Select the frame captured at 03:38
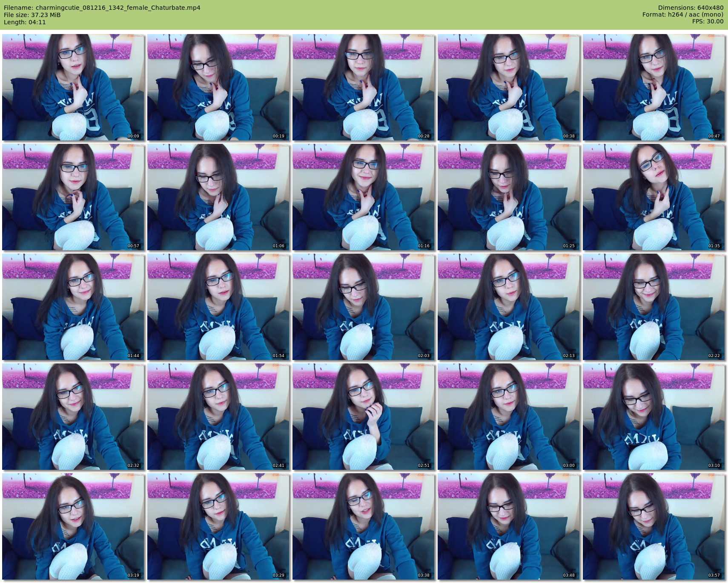Viewport: 728px width, 583px height. (364, 526)
